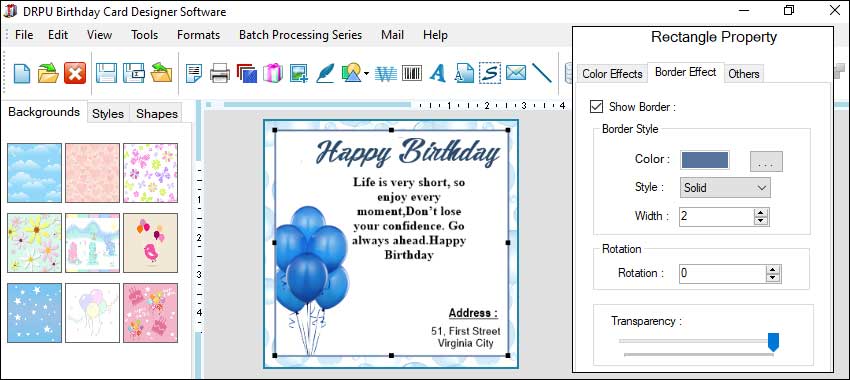Pick the pink bird with balloons background
The height and width of the screenshot is (380, 850).
point(150,243)
